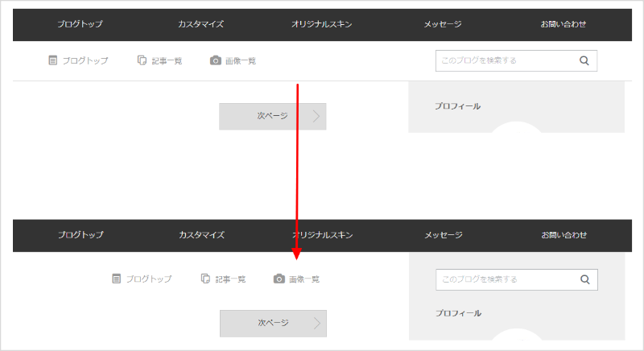
Task: Open メッセージ in the lower dark navigation bar
Action: coord(444,235)
